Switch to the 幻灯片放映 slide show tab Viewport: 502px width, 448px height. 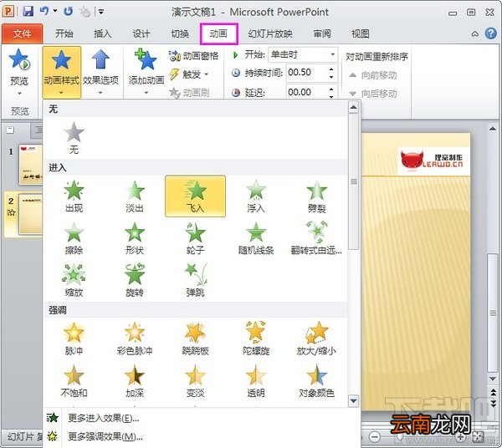[270, 33]
